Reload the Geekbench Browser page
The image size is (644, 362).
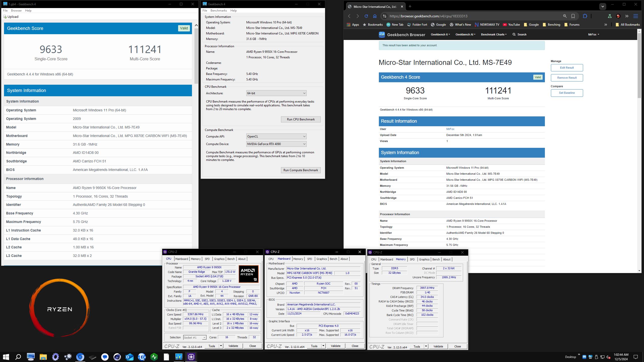[x=366, y=16]
